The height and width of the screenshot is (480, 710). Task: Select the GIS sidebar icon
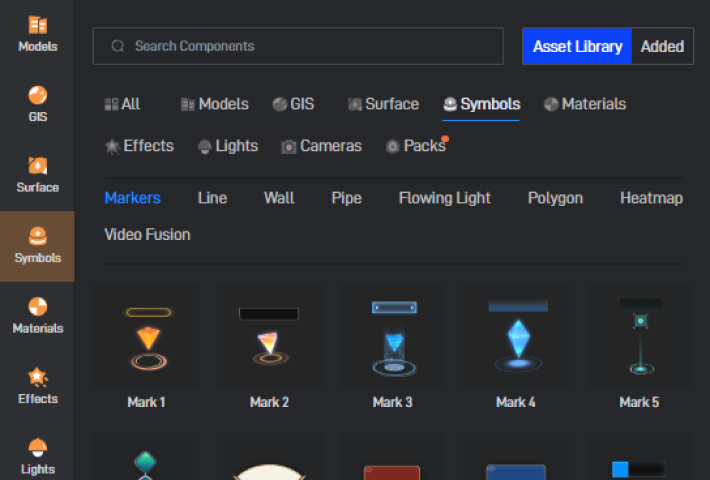[x=37, y=104]
